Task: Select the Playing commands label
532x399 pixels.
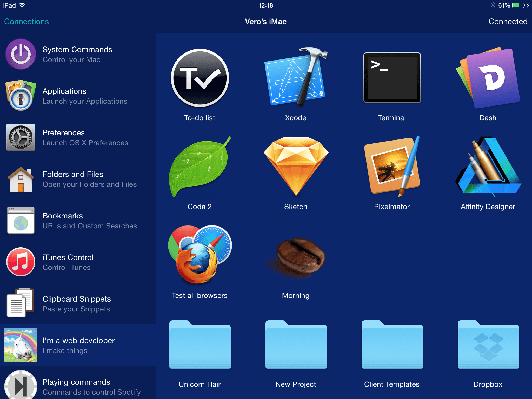Action: [76, 382]
